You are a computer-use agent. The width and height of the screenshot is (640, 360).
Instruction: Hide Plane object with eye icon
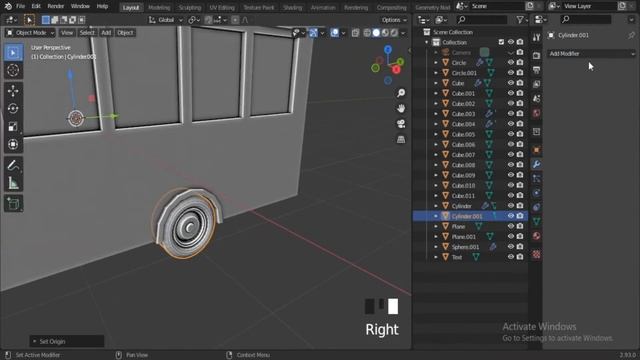pyautogui.click(x=511, y=226)
